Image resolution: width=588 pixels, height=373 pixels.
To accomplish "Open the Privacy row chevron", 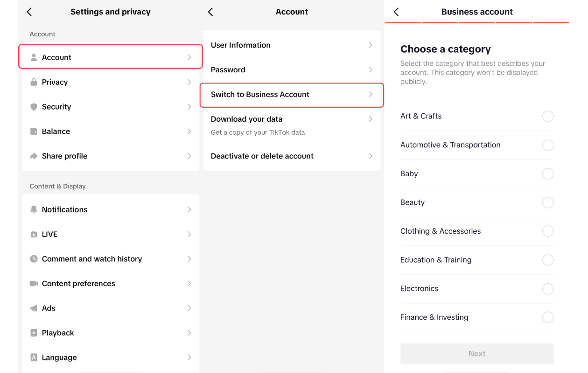I will 189,82.
